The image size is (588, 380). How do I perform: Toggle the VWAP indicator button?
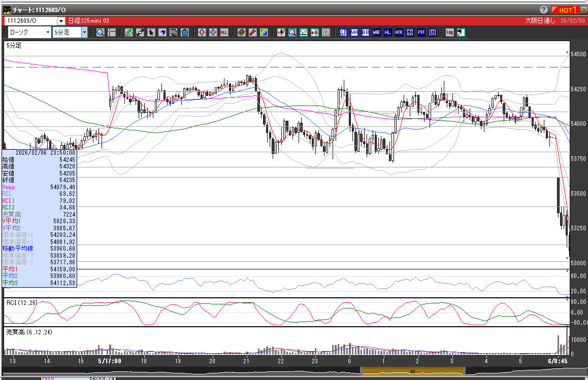[x=343, y=32]
